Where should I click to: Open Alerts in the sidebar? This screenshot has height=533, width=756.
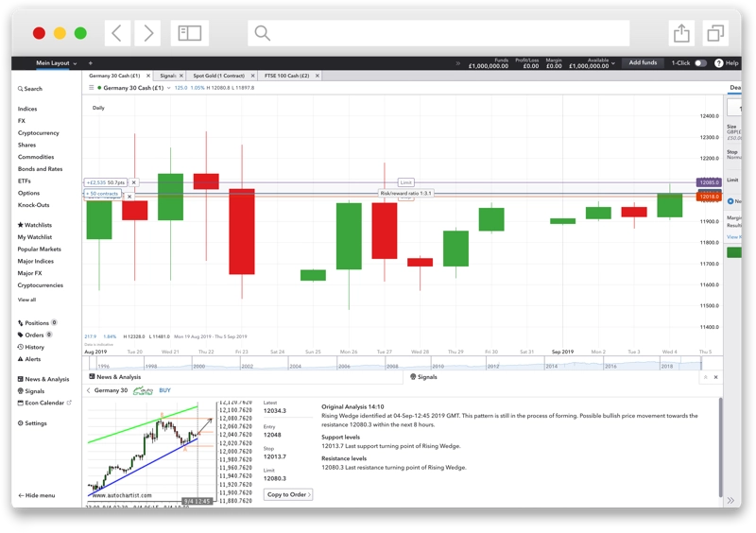(29, 359)
